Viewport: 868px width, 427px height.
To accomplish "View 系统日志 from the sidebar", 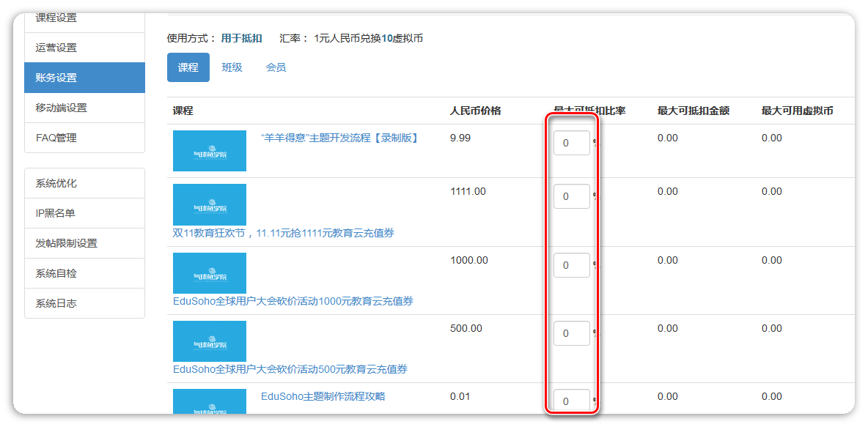I will (84, 303).
